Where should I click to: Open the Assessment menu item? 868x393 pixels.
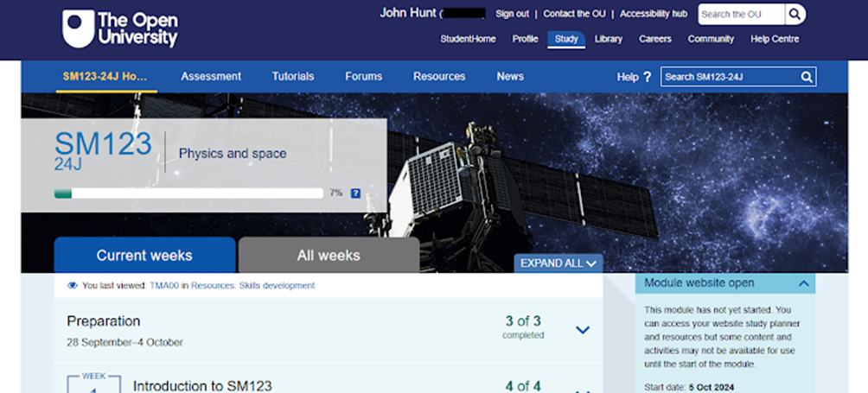tap(211, 76)
